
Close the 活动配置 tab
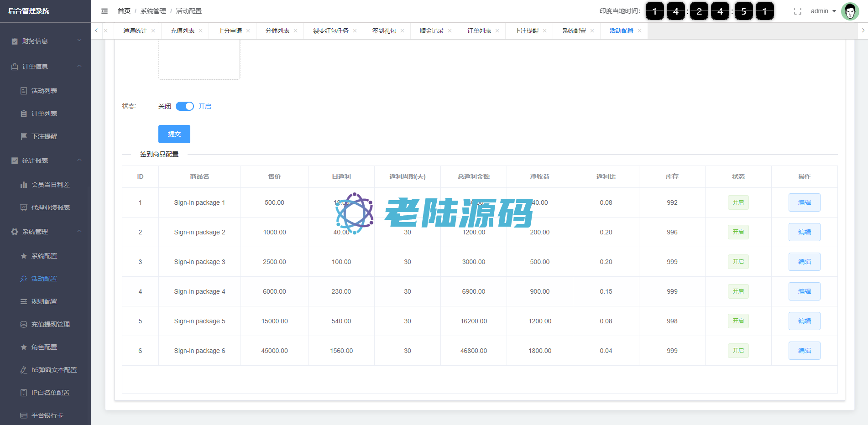[639, 31]
